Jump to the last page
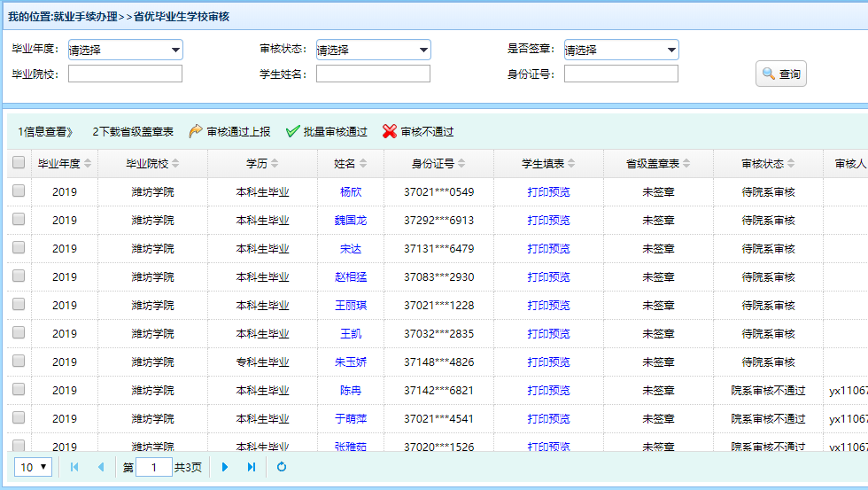The height and width of the screenshot is (490, 868). (252, 467)
